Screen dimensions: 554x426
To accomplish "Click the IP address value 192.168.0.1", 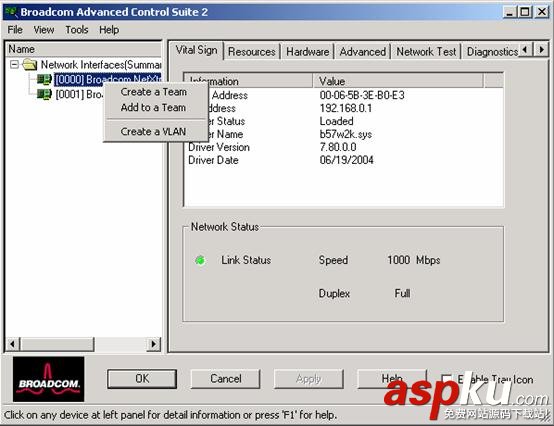I will click(x=346, y=108).
